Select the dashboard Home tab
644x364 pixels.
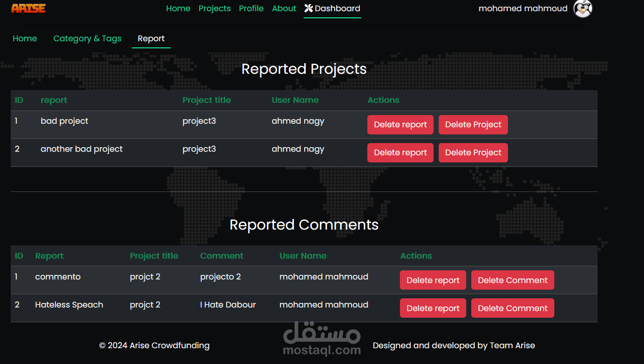click(25, 39)
